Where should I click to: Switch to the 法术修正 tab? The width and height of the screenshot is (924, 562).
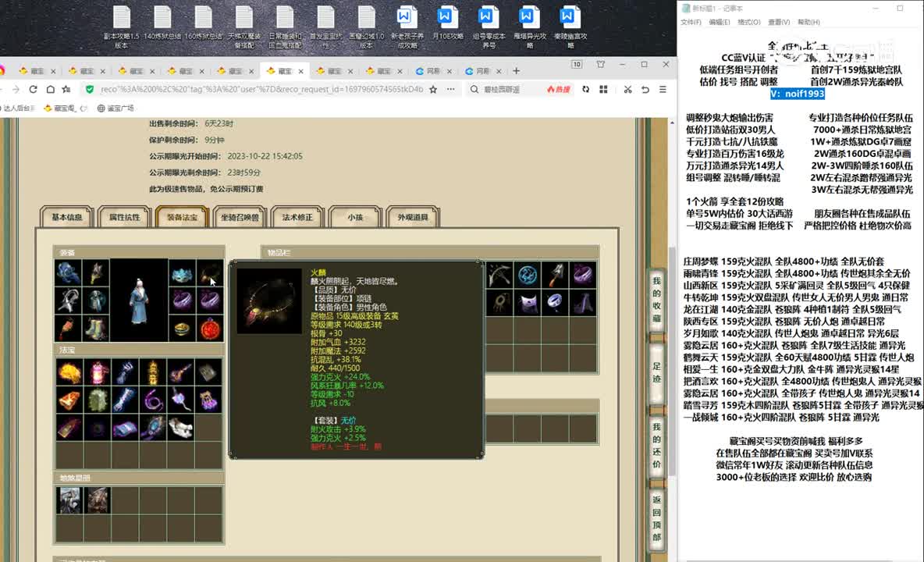tap(297, 217)
